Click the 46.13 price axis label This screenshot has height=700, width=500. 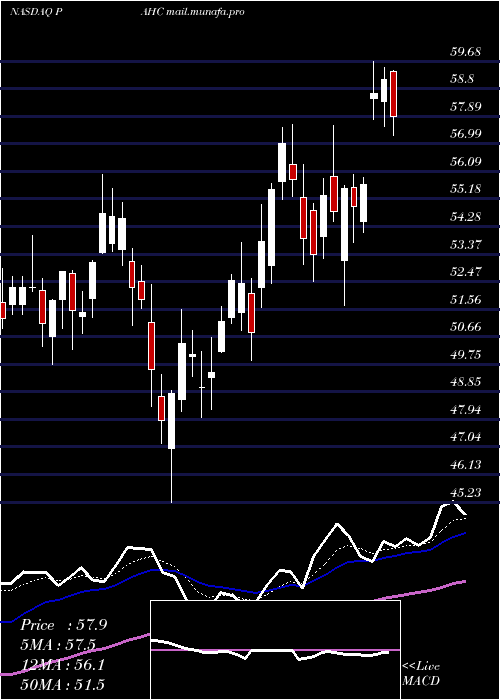466,465
